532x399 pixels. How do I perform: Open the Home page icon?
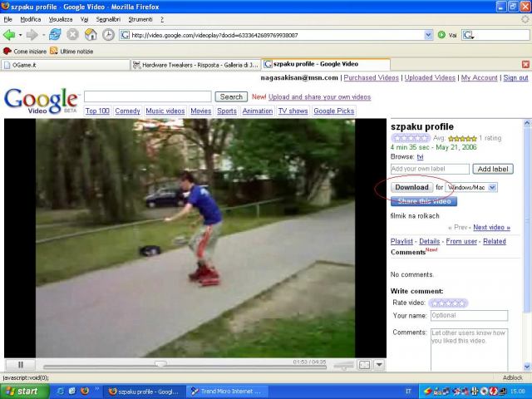click(91, 35)
